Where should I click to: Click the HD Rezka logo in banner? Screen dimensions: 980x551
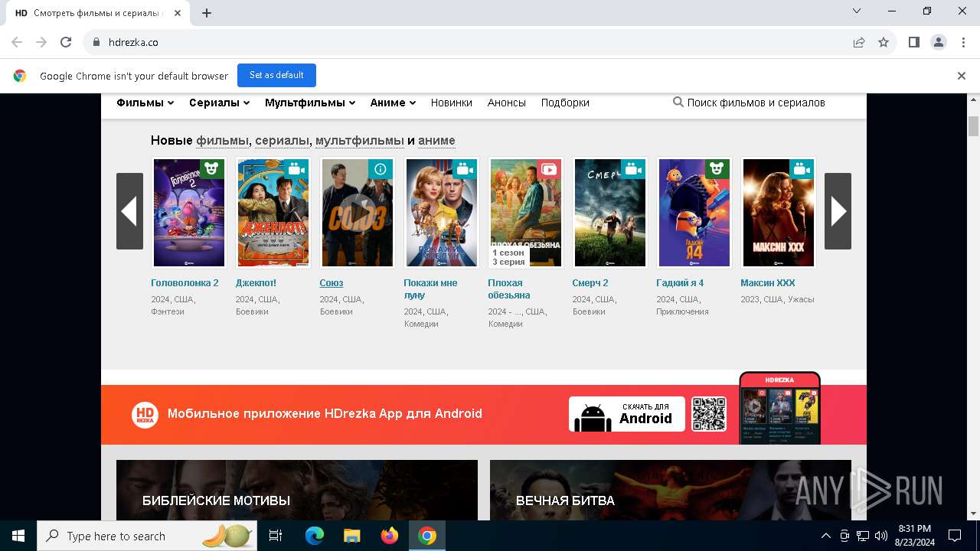click(x=145, y=415)
